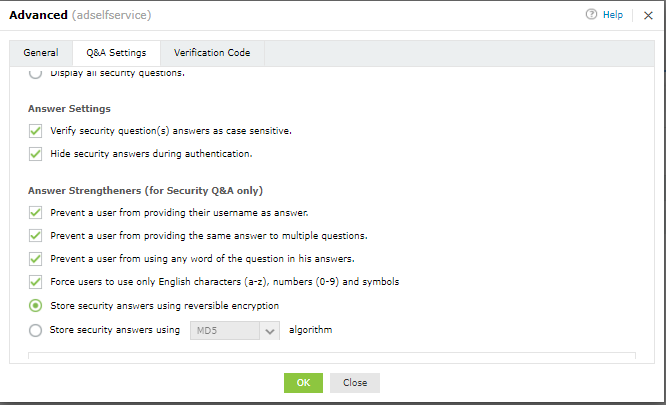Select reversible encryption storage radio button
The height and width of the screenshot is (405, 666).
(36, 306)
